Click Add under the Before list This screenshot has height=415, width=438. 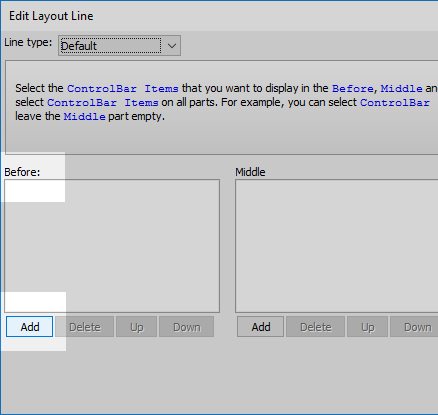(30, 327)
